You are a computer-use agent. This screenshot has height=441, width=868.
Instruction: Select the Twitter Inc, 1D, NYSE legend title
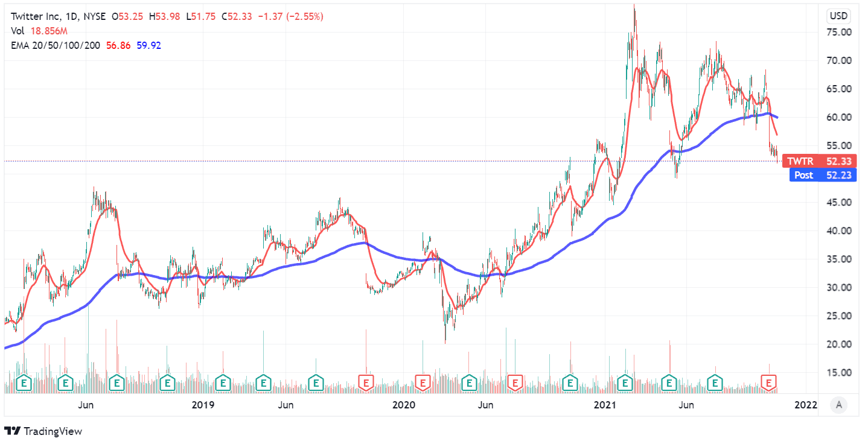(x=57, y=17)
